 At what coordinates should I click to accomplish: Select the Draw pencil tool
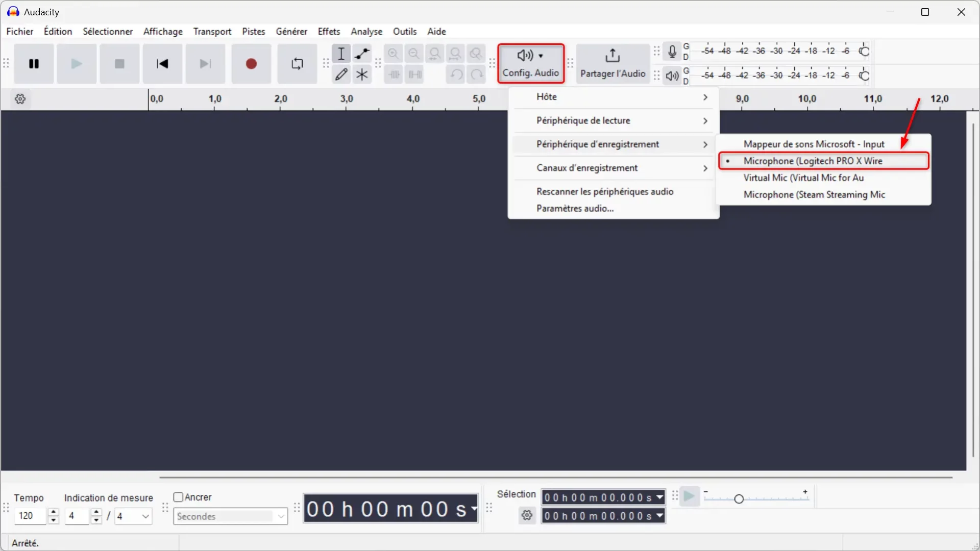341,74
